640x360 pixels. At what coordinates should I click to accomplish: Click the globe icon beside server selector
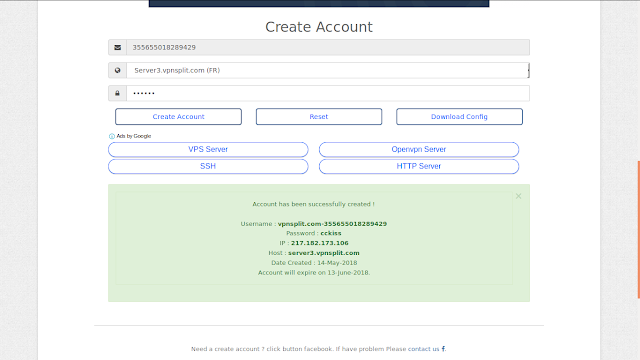[118, 70]
